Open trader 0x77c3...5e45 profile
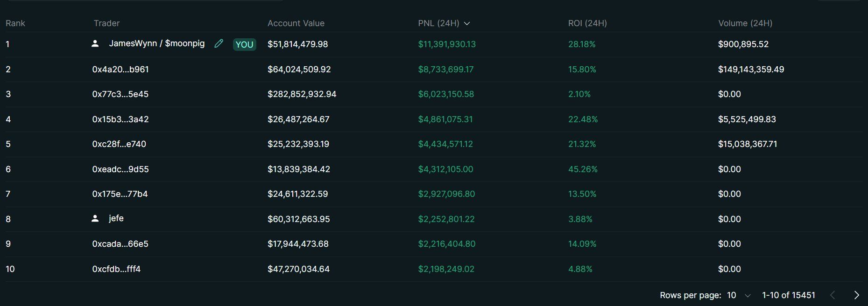 (120, 94)
